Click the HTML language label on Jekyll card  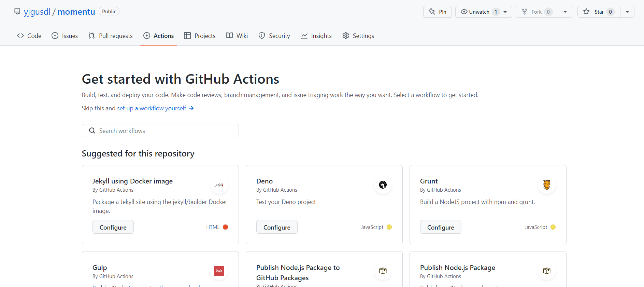(x=213, y=227)
